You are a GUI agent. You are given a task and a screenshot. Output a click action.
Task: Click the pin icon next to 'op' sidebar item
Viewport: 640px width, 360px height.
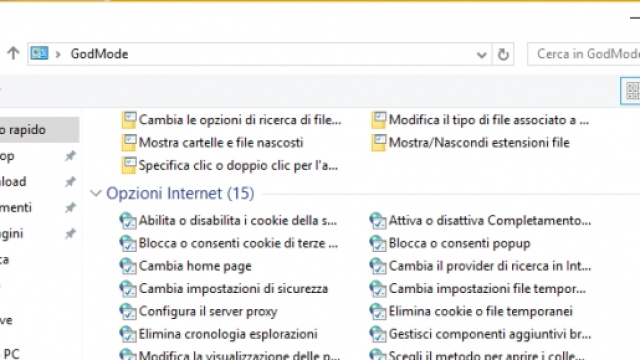70,156
